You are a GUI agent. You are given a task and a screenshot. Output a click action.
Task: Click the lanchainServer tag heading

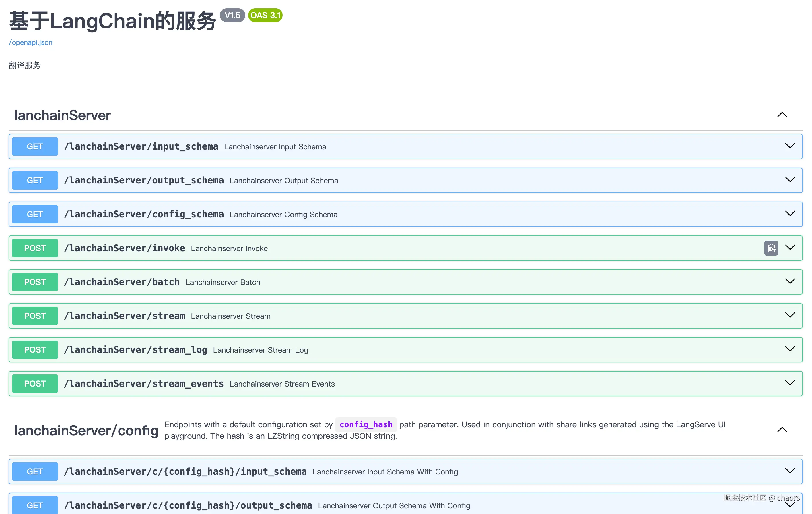click(x=62, y=115)
